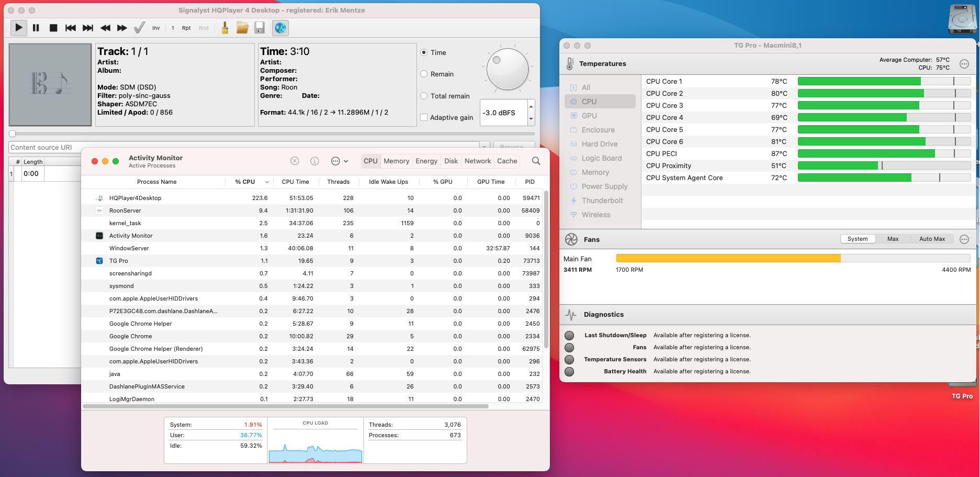980x477 pixels.
Task: Open the folder icon to load files
Action: pos(242,28)
